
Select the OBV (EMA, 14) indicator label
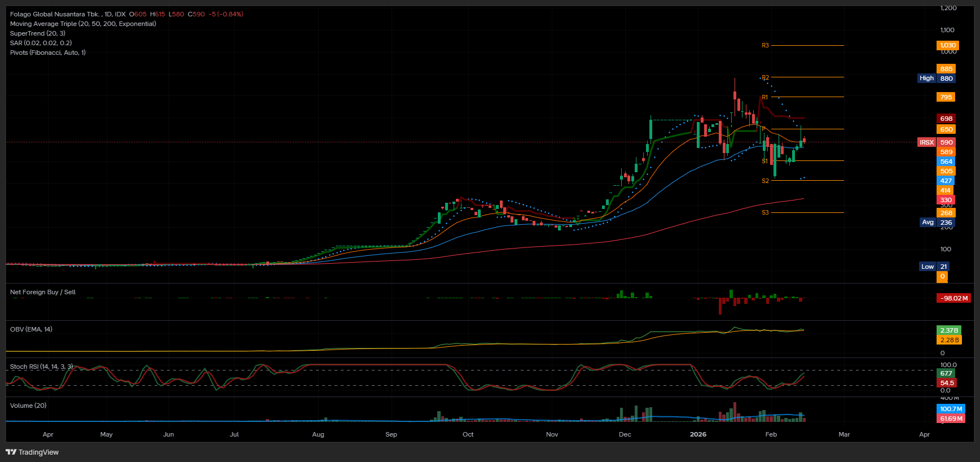(x=31, y=329)
